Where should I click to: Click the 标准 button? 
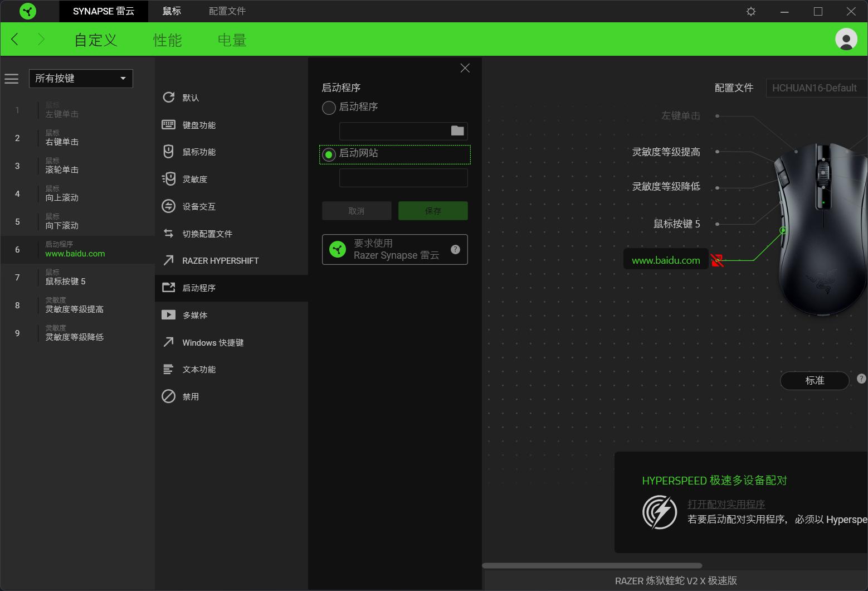[815, 380]
